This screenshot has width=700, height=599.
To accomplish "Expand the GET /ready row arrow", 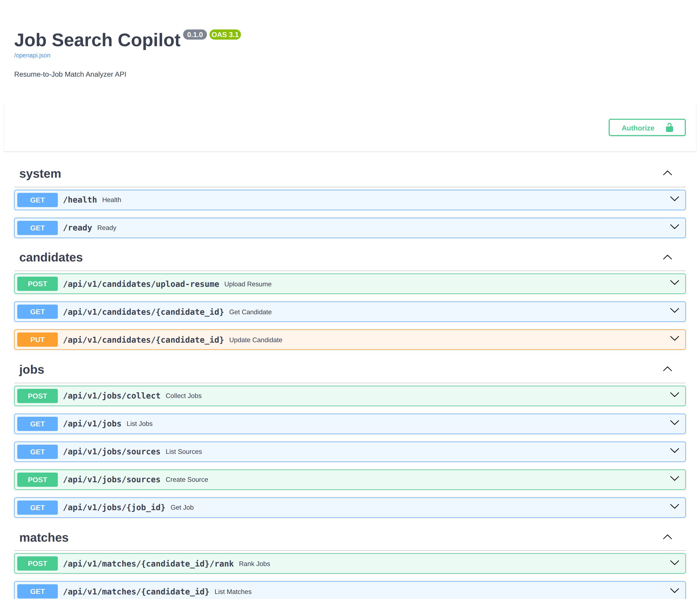I will 674,227.
